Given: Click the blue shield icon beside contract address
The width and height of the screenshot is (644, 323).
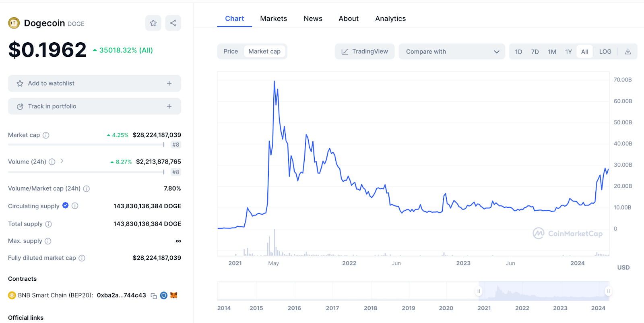Looking at the screenshot, I should click(163, 295).
